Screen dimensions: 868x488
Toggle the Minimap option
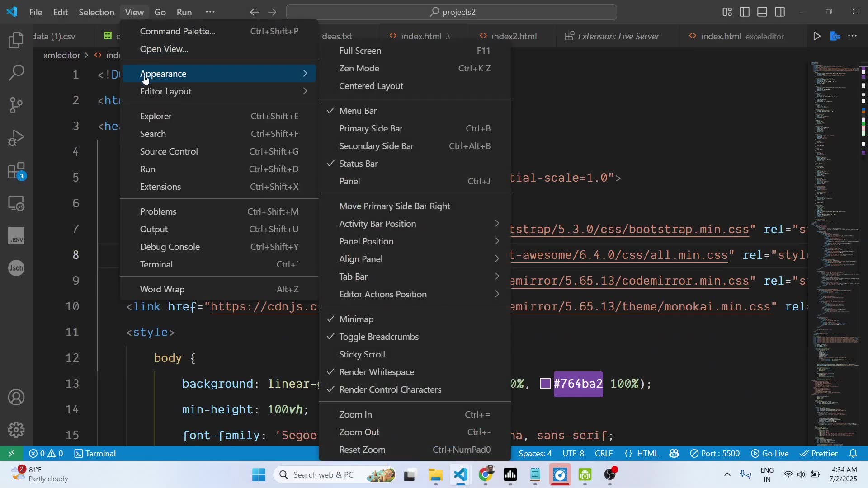[415, 319]
